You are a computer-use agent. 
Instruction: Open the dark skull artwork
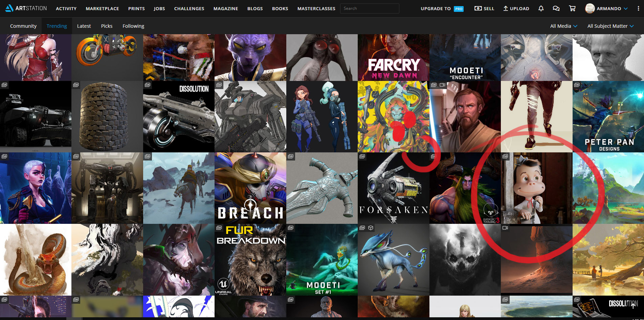click(465, 260)
